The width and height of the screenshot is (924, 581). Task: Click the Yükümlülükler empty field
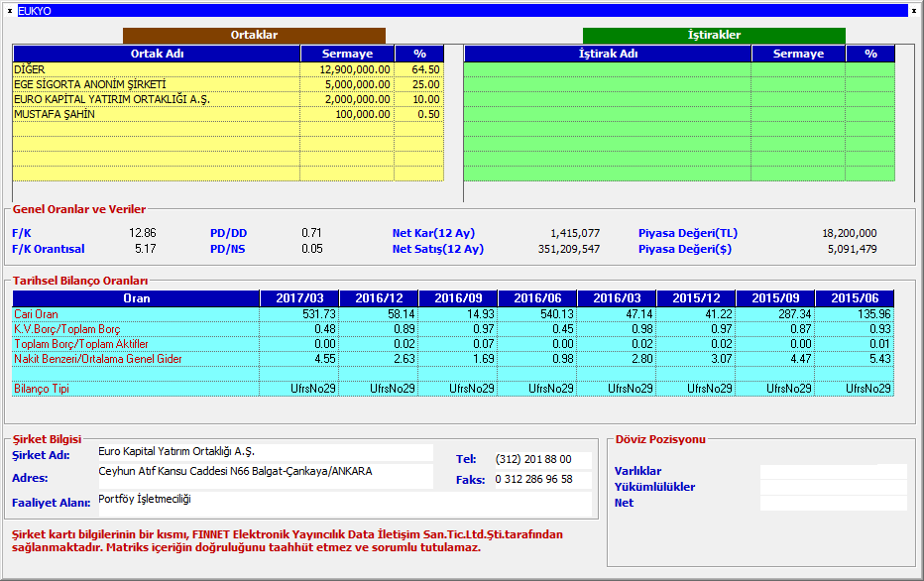pyautogui.click(x=833, y=488)
